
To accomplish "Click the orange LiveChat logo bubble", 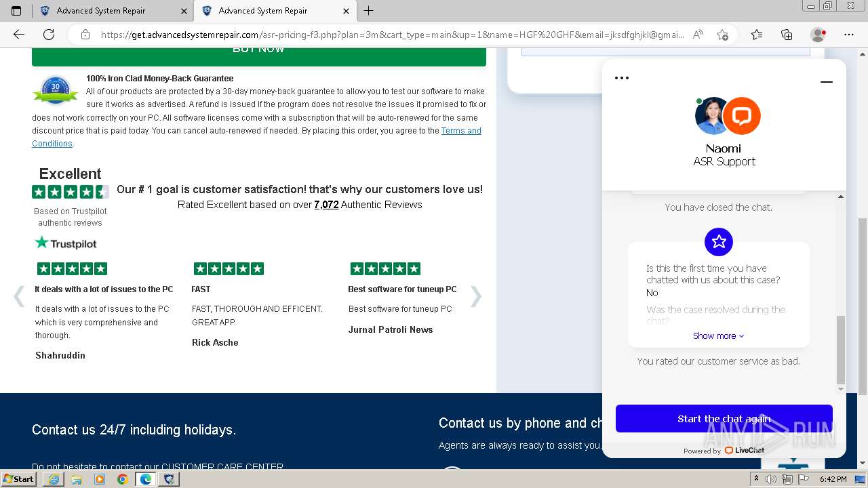I will (741, 116).
